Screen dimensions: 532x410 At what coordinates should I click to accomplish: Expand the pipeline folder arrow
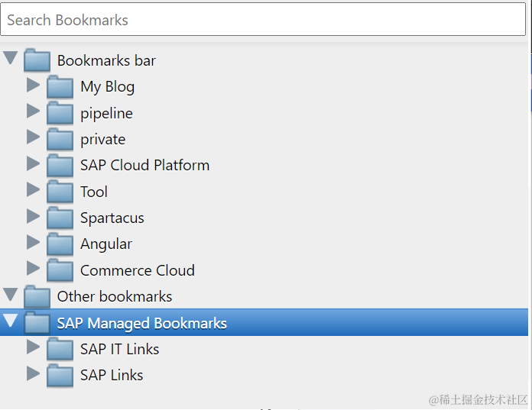point(34,111)
